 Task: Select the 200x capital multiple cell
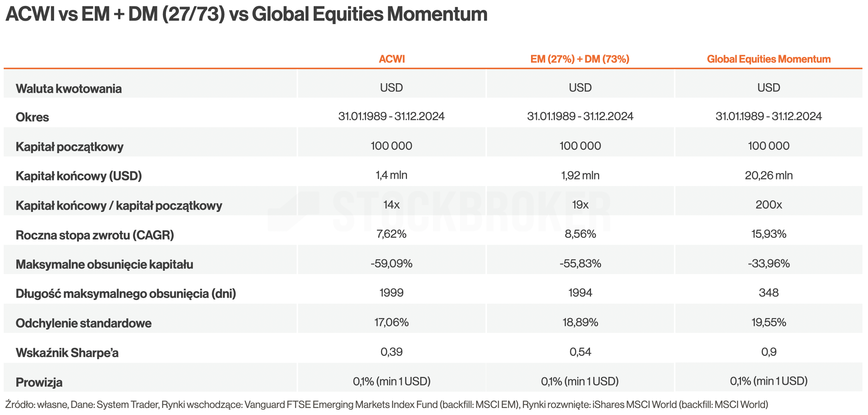tap(768, 205)
